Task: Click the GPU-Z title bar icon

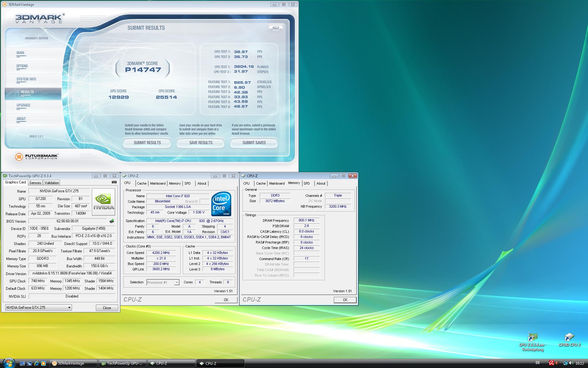Action: click(5, 176)
